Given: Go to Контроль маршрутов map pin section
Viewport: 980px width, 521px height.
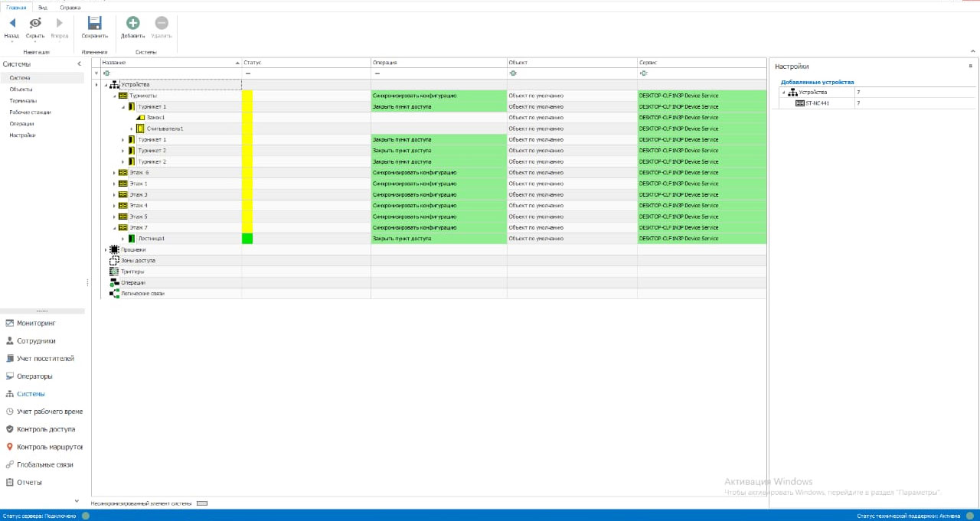Looking at the screenshot, I should (49, 447).
